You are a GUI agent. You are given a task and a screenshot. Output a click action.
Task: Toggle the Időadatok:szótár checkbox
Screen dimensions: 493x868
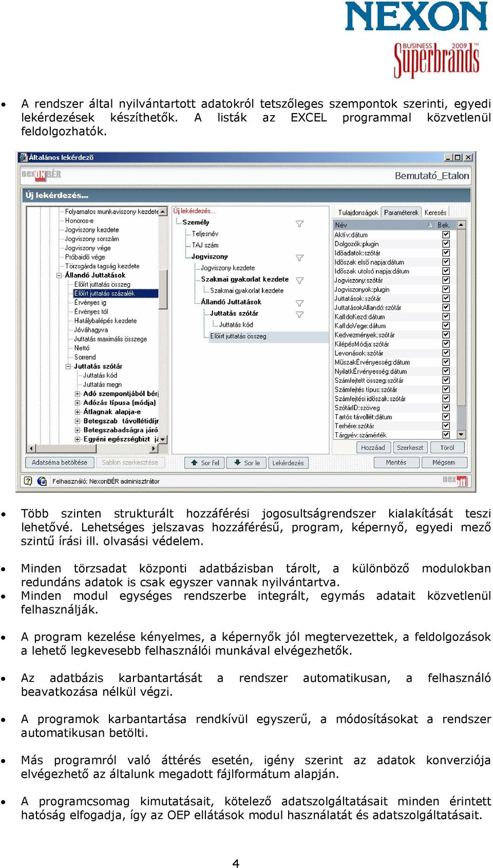[446, 253]
